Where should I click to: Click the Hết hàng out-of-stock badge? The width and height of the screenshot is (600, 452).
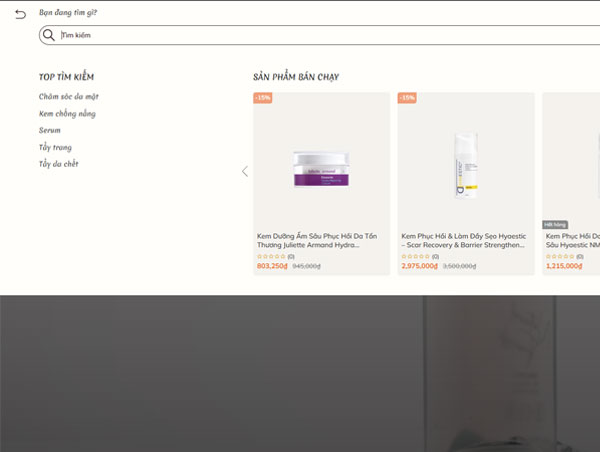[555, 224]
